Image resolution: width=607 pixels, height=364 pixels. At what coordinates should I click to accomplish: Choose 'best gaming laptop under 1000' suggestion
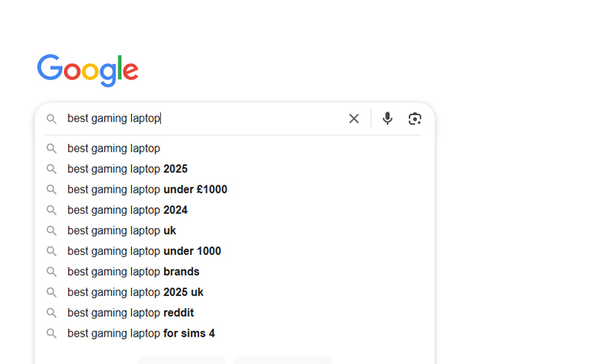click(x=235, y=251)
